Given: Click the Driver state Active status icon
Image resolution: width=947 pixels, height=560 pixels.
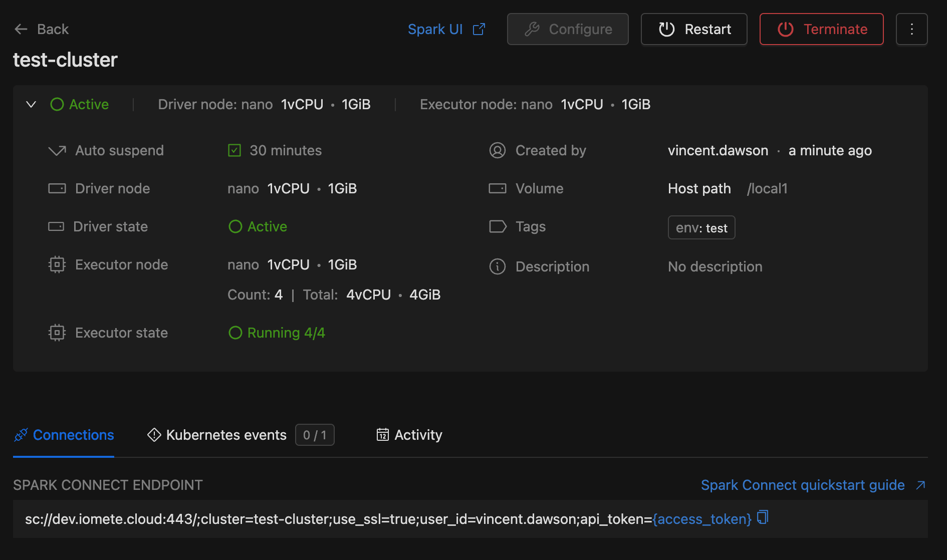Looking at the screenshot, I should [235, 226].
